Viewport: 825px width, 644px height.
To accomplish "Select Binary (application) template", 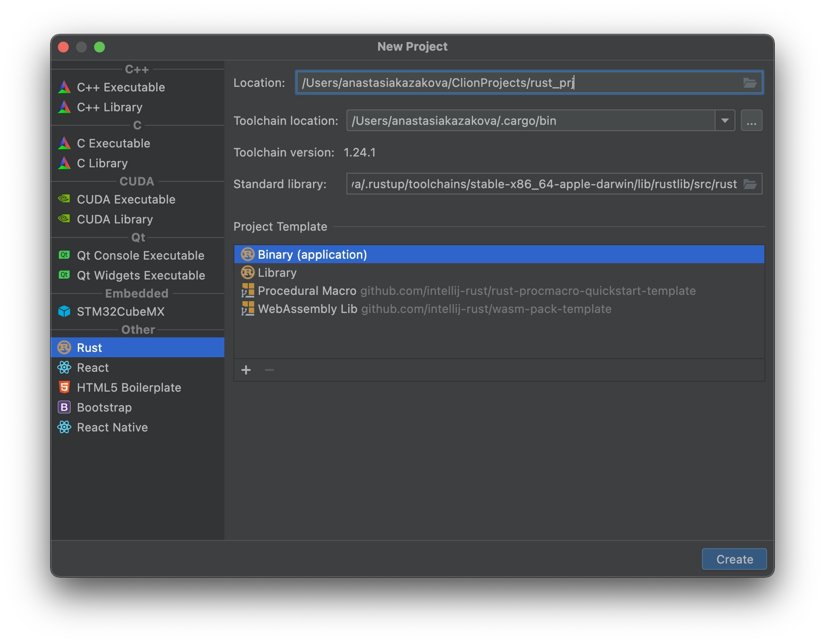I will click(x=499, y=255).
